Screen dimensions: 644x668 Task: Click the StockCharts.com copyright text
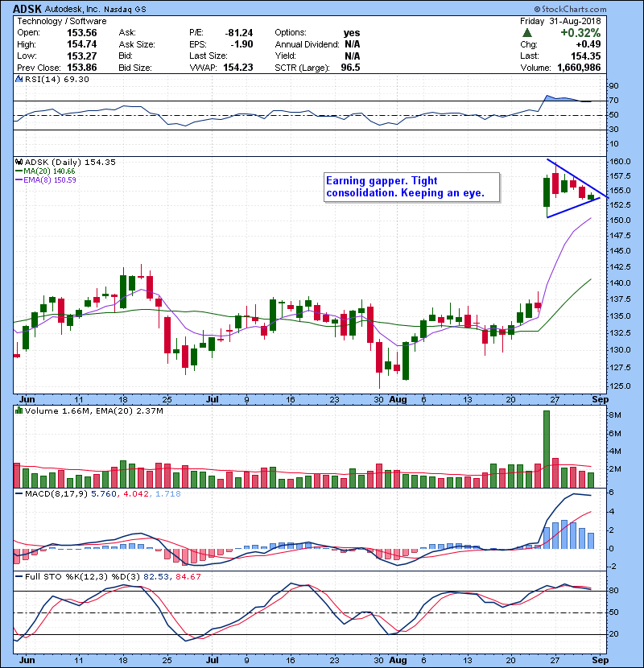point(570,9)
